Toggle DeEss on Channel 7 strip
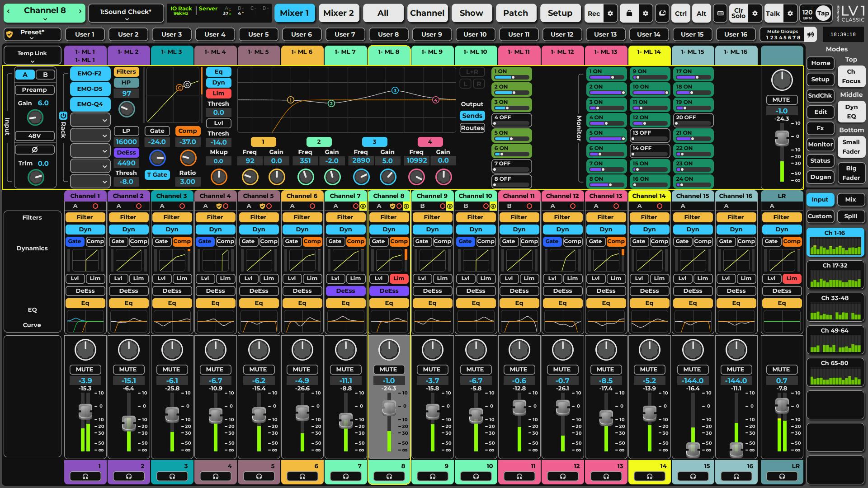Image resolution: width=868 pixels, height=488 pixels. [345, 291]
